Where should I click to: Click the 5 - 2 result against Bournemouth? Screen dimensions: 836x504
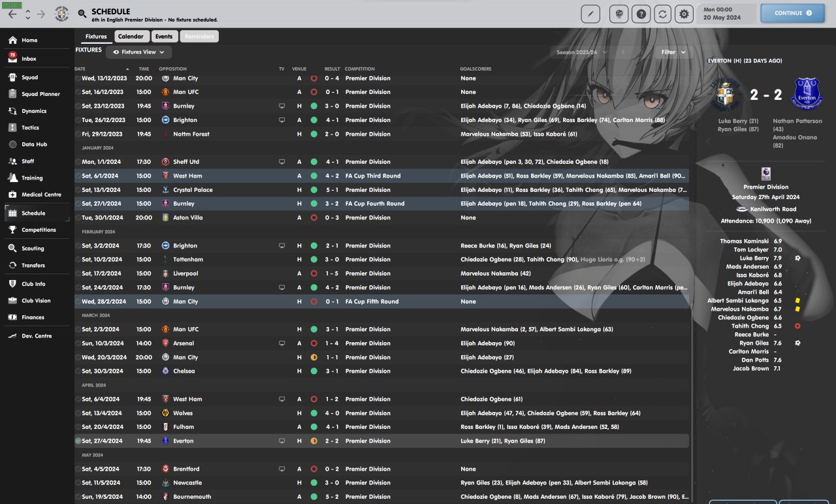(x=332, y=497)
